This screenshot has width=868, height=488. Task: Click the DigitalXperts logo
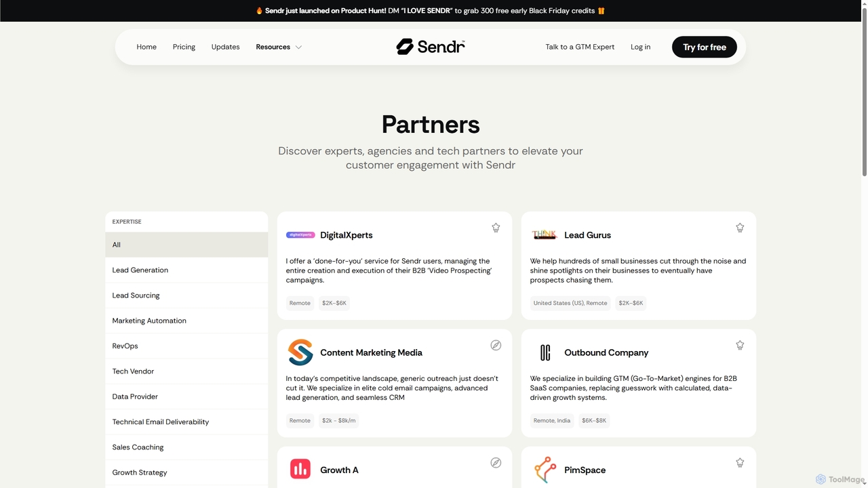[300, 235]
